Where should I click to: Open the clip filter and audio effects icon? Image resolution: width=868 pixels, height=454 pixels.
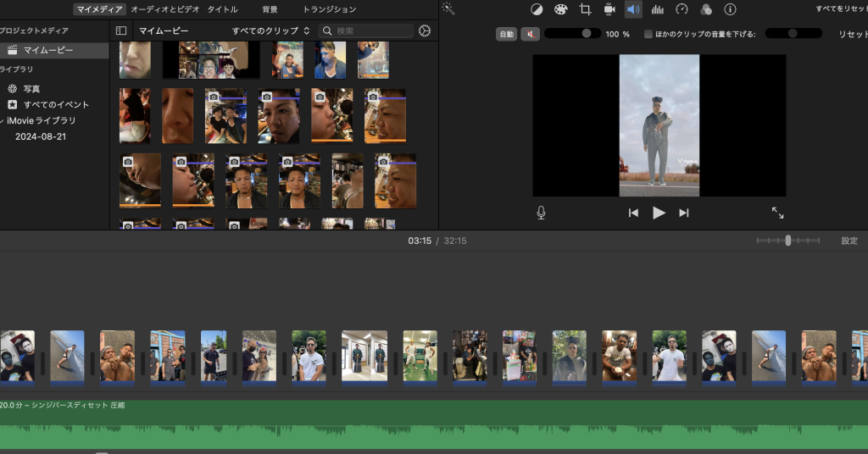706,9
